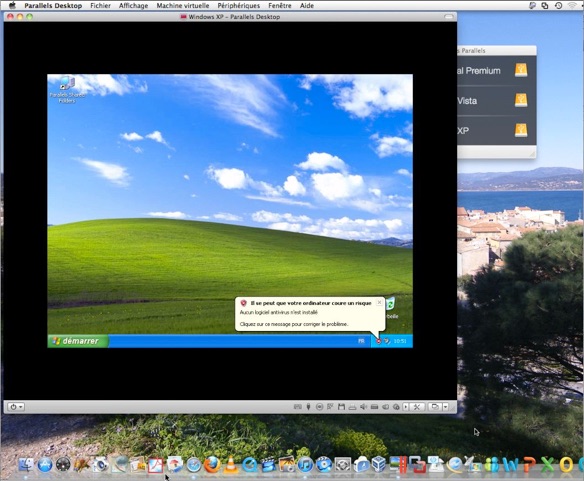Open Microsoft PowerPoint from the Dock
The image size is (584, 481).
pyautogui.click(x=529, y=465)
